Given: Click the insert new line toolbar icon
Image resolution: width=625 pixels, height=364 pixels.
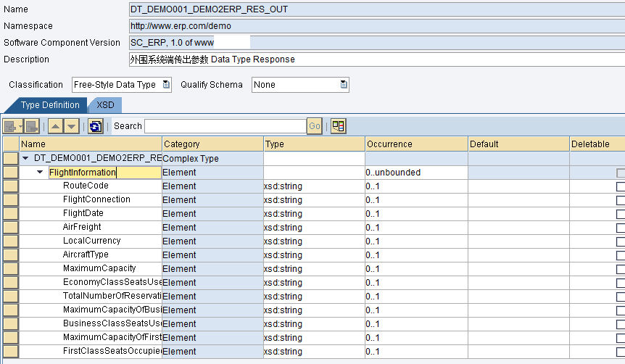Looking at the screenshot, I should [x=13, y=126].
